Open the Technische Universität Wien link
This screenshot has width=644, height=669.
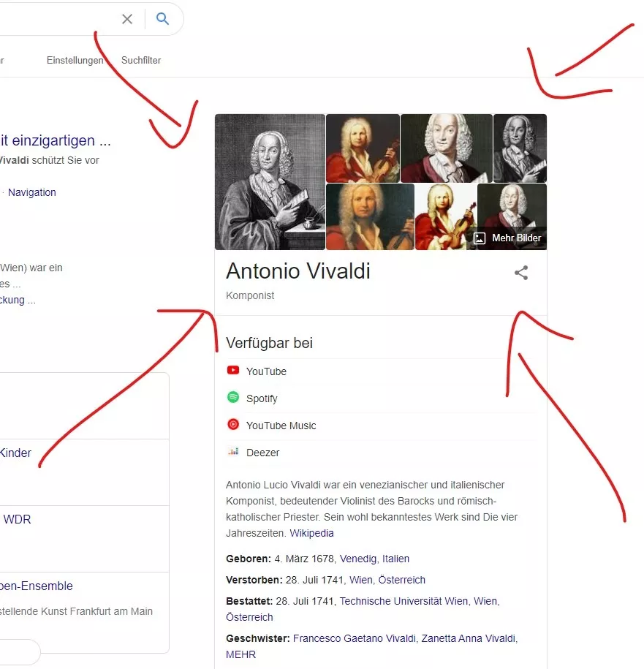coord(404,601)
